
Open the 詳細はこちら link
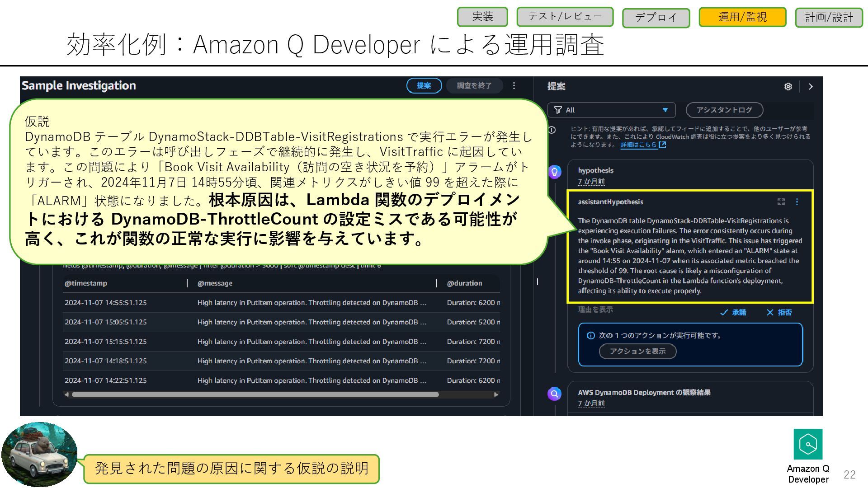[643, 145]
